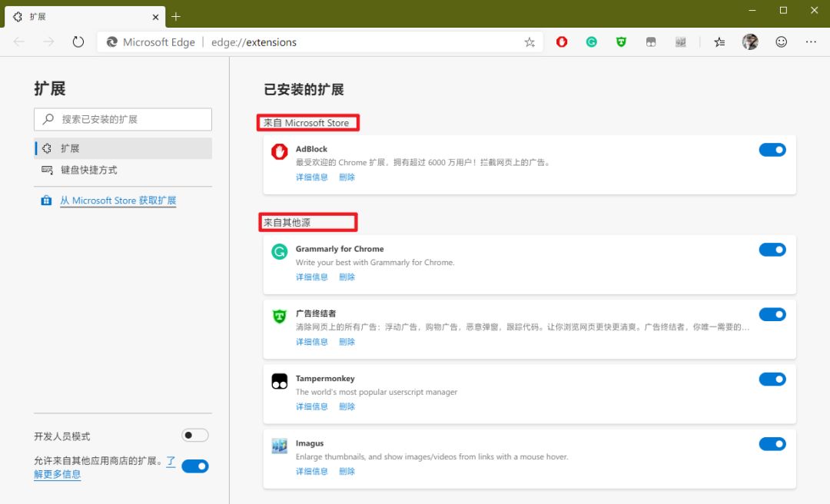Image resolution: width=830 pixels, height=504 pixels.
Task: Go back with the back arrow
Action: [x=19, y=41]
